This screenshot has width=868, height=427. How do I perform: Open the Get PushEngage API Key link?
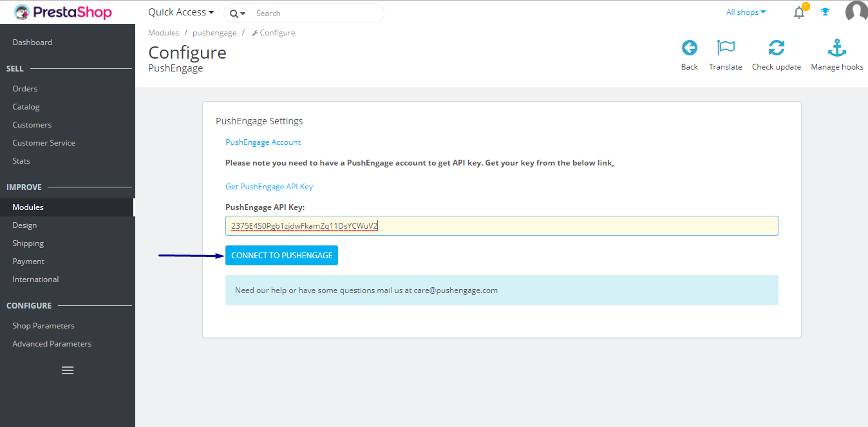(269, 186)
